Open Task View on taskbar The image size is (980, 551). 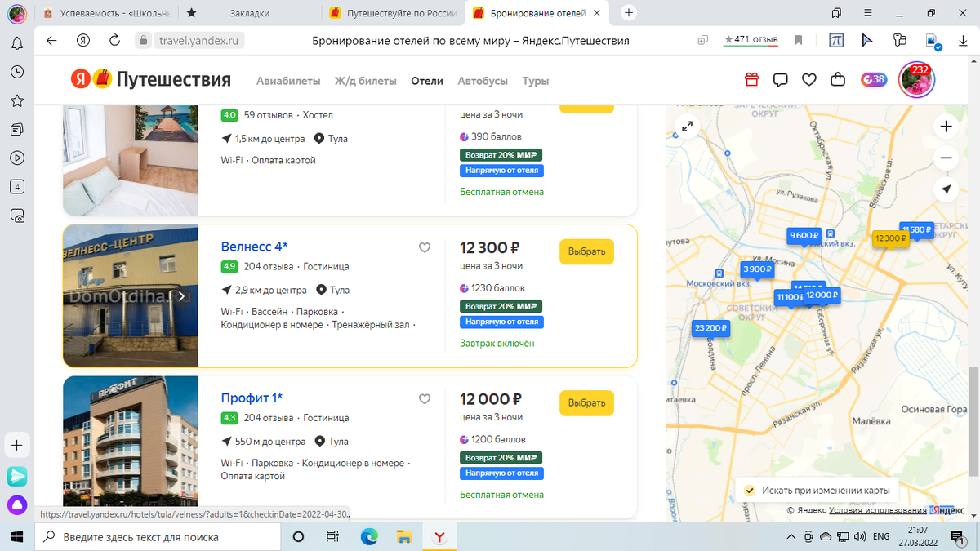point(332,536)
